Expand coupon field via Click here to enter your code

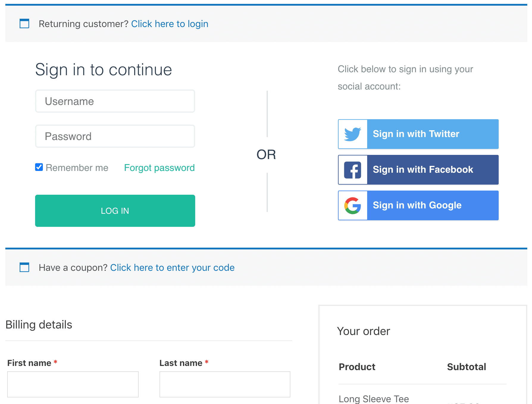click(x=172, y=268)
